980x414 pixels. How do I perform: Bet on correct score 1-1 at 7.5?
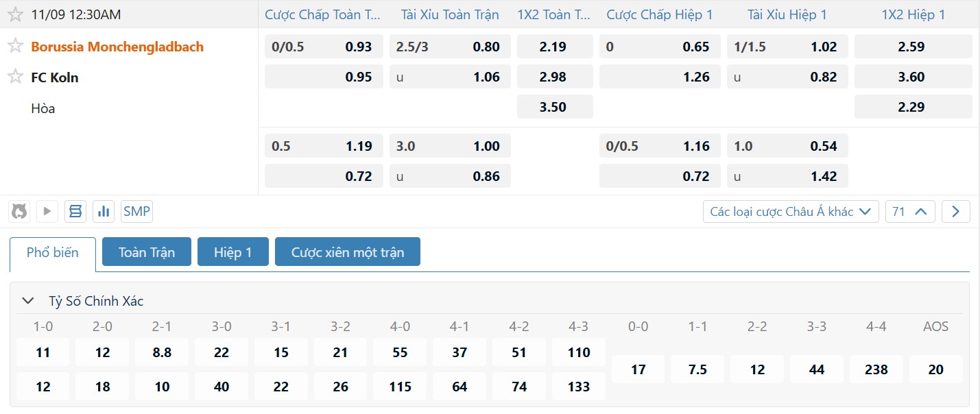click(x=697, y=369)
